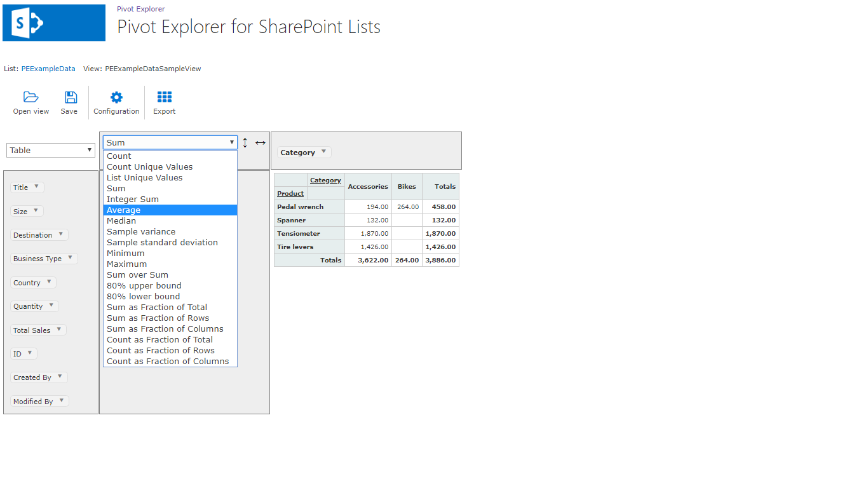Click the Category column header label
This screenshot has height=488, width=868.
click(x=325, y=180)
